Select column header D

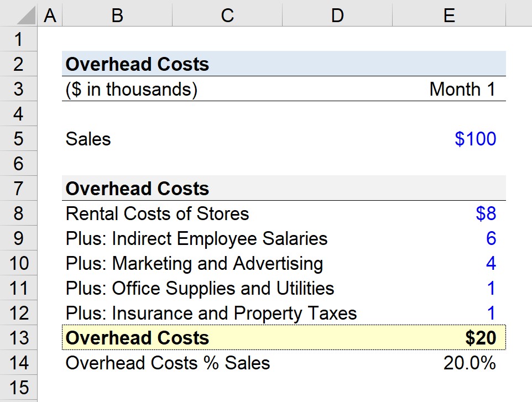coord(337,15)
